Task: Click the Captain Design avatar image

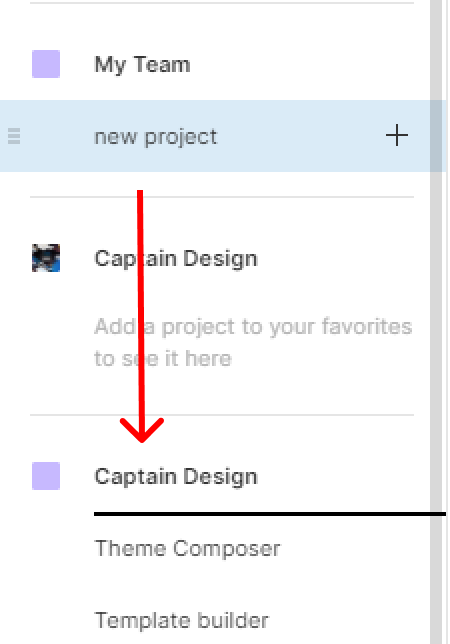Action: point(46,258)
